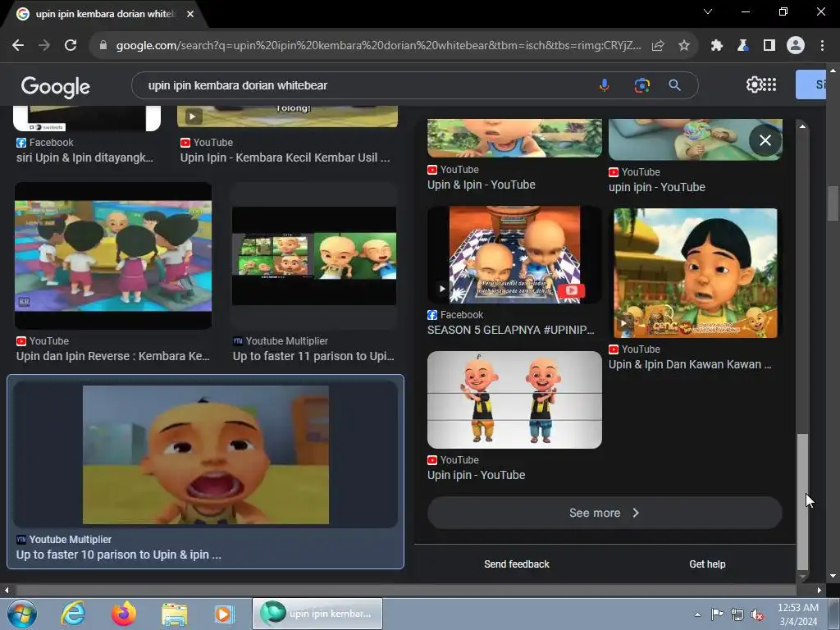Open the Upin & Ipin Dan Kawan Kawan thumbnail
The width and height of the screenshot is (840, 630).
(x=696, y=272)
